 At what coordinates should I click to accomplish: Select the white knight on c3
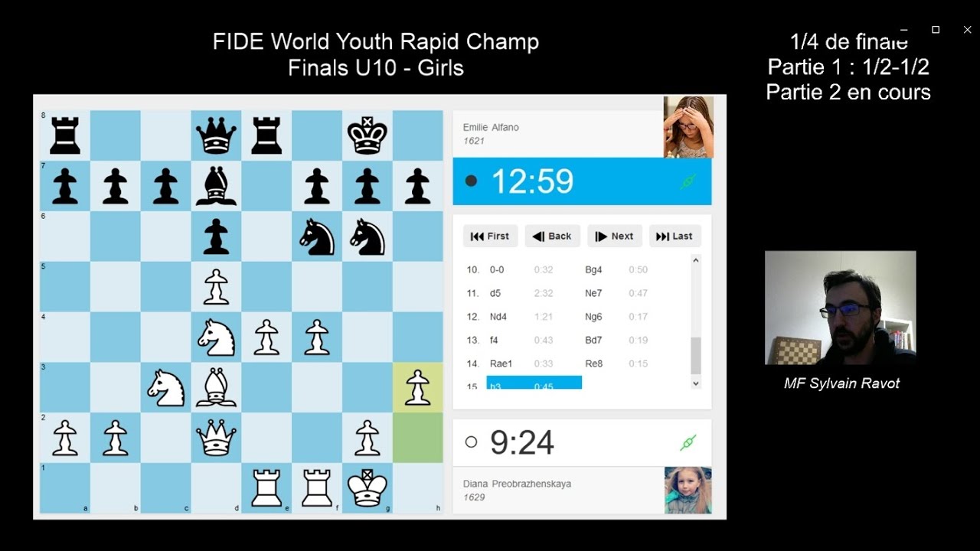[165, 388]
